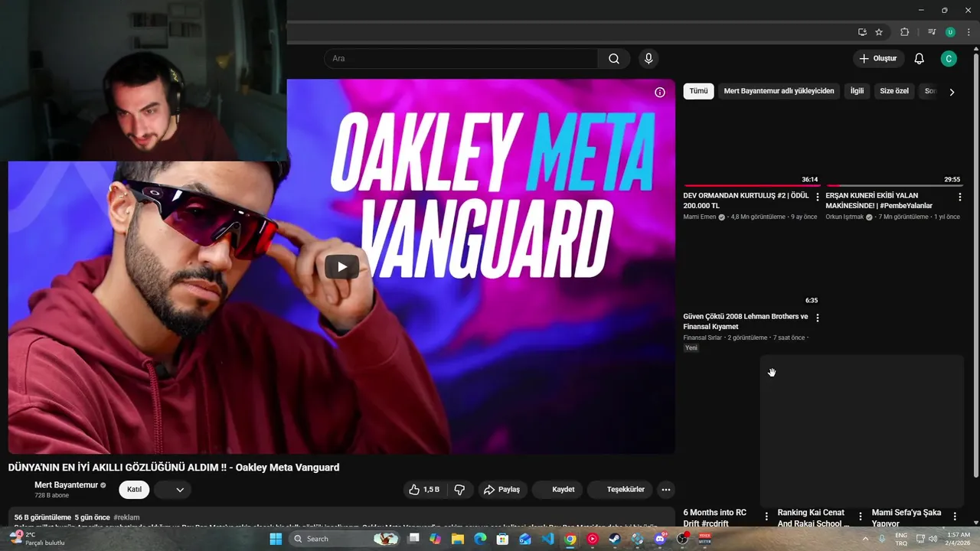980x551 pixels.
Task: Open "Mami Sefa'ya Şaka Yapıyor" short
Action: (x=906, y=517)
